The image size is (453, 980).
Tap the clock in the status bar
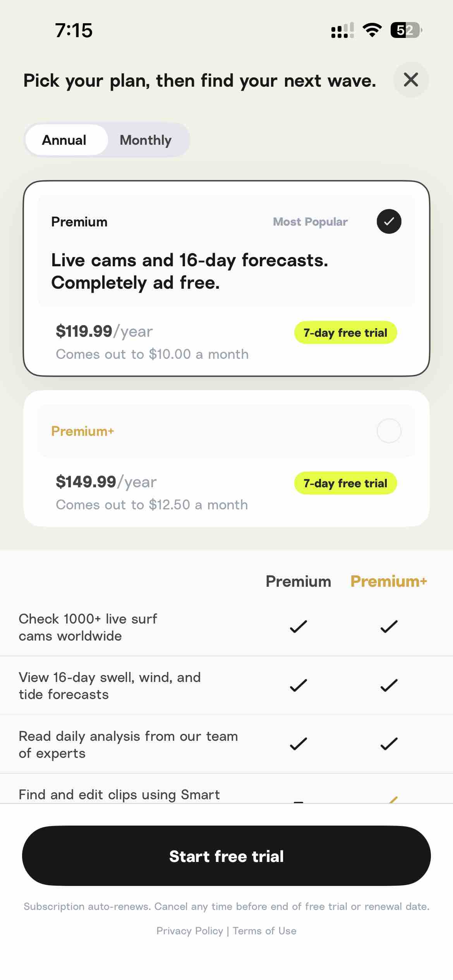[x=74, y=30]
